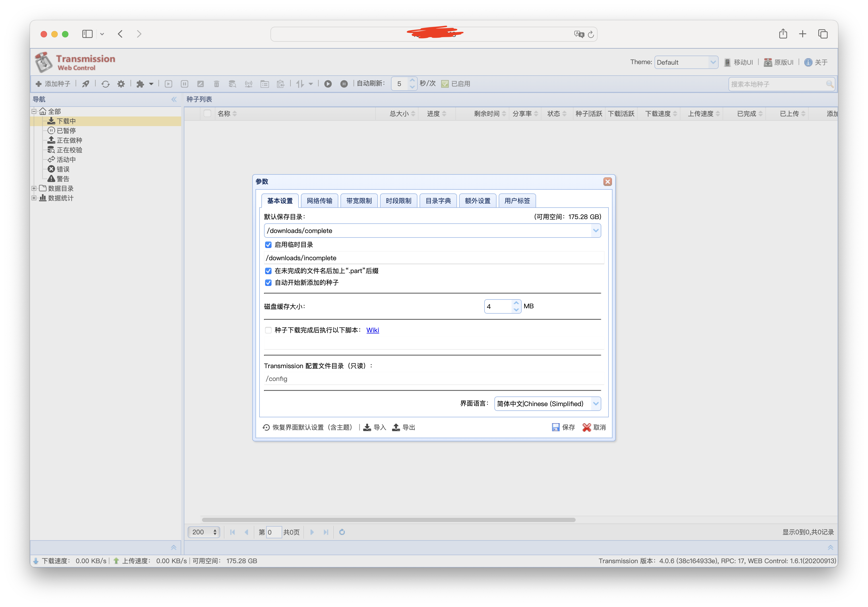
Task: Click the tracker antenna toolbar icon
Action: 248,84
